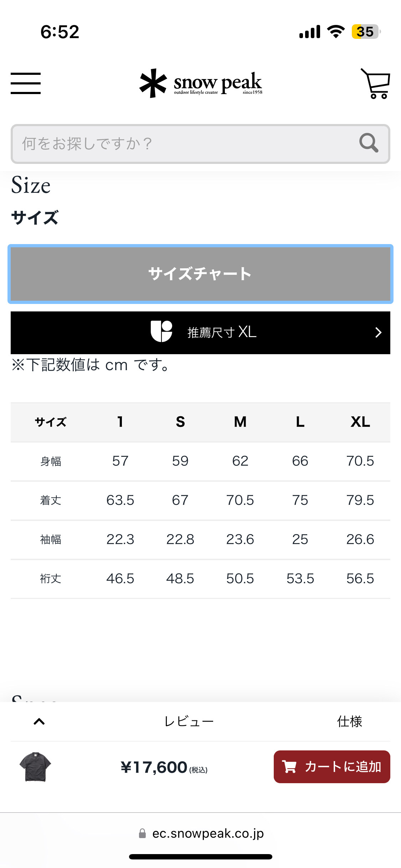This screenshot has height=868, width=401.
Task: Expand 推薦尺寸 XL with the right arrow
Action: click(378, 332)
